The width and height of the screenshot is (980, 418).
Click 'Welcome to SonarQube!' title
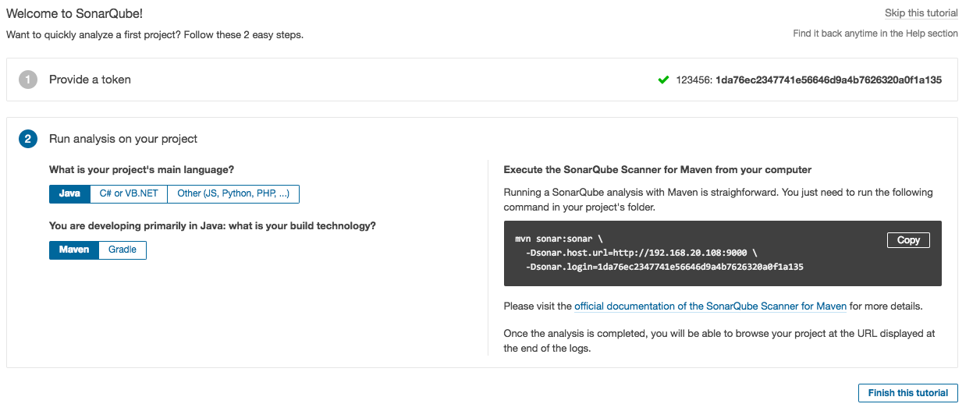tap(75, 14)
